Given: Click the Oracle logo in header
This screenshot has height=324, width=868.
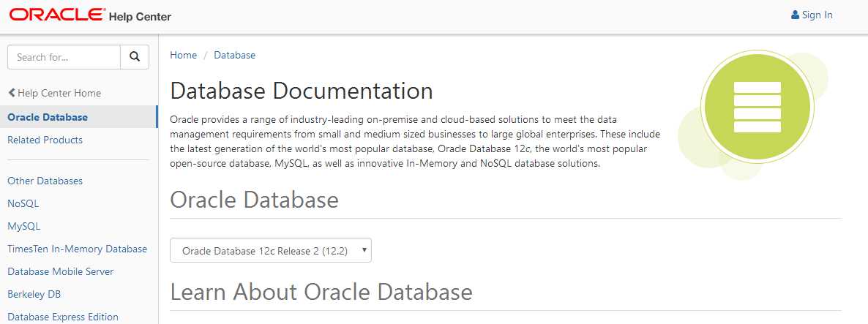Looking at the screenshot, I should click(x=57, y=15).
